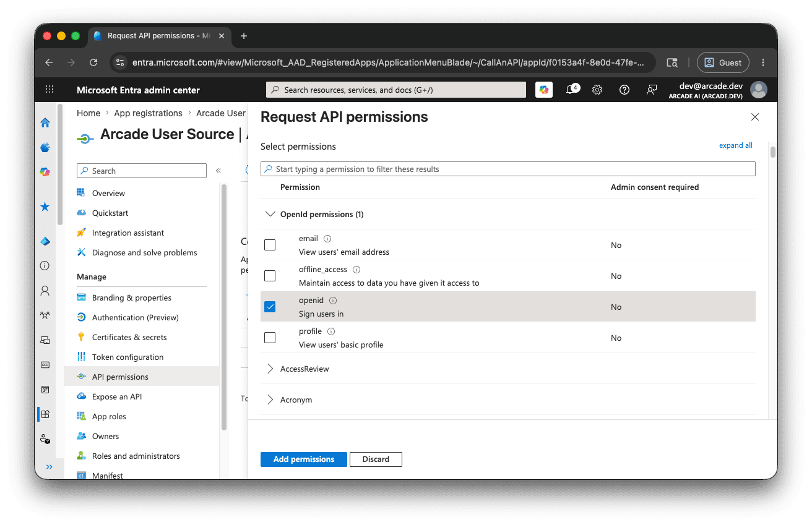Focus the permission filter search field
This screenshot has width=812, height=525.
click(508, 169)
